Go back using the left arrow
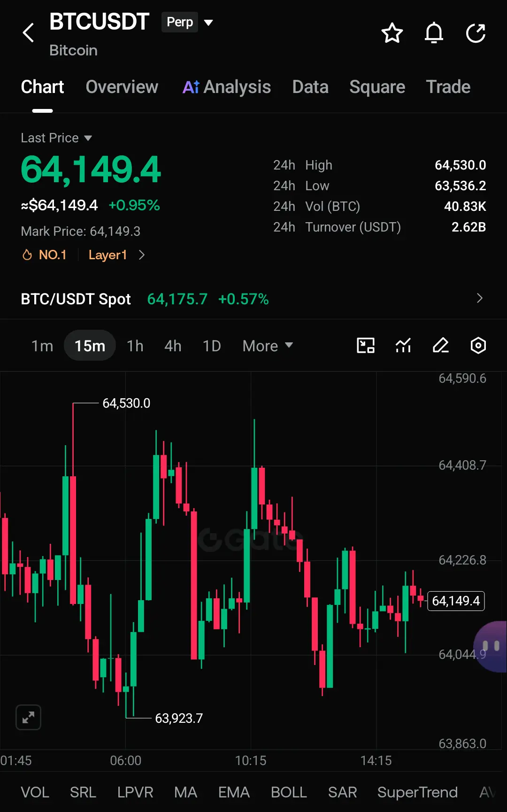Screen dimensions: 507x812 click(29, 33)
